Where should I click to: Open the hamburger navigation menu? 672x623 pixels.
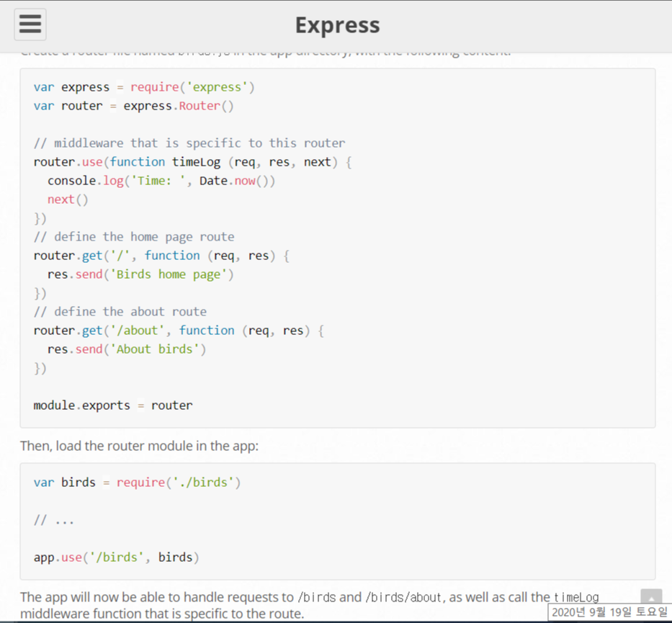[30, 24]
